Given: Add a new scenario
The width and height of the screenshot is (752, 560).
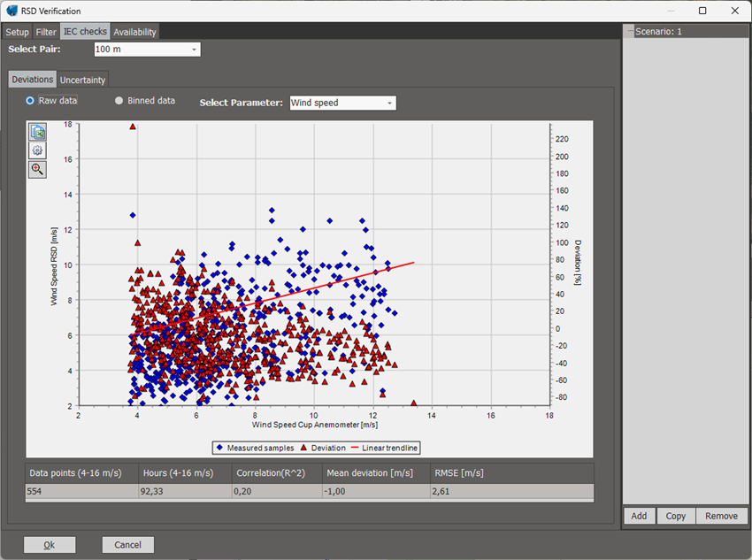Looking at the screenshot, I should pyautogui.click(x=639, y=515).
